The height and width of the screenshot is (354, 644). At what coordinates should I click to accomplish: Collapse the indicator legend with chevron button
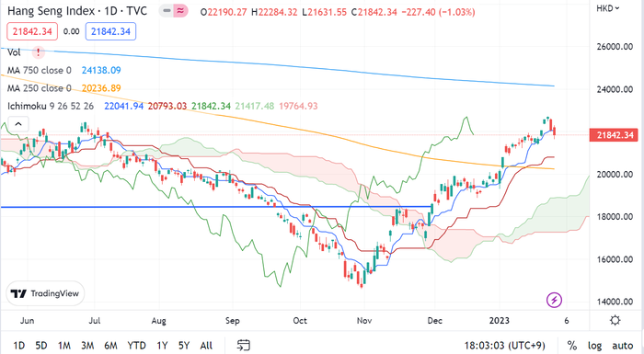click(x=18, y=123)
